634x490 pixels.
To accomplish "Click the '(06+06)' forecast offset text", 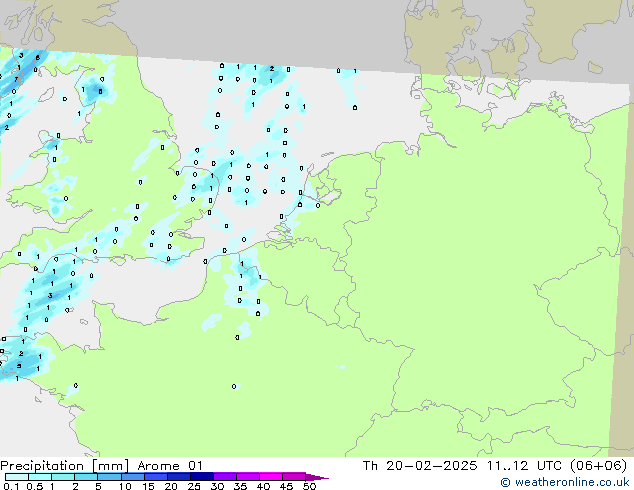I will [598, 465].
